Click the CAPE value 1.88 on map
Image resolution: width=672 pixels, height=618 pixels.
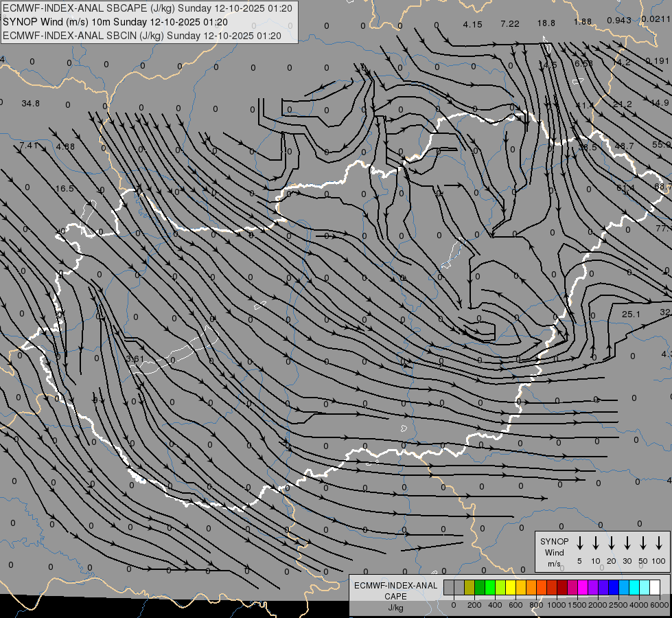[x=583, y=21]
